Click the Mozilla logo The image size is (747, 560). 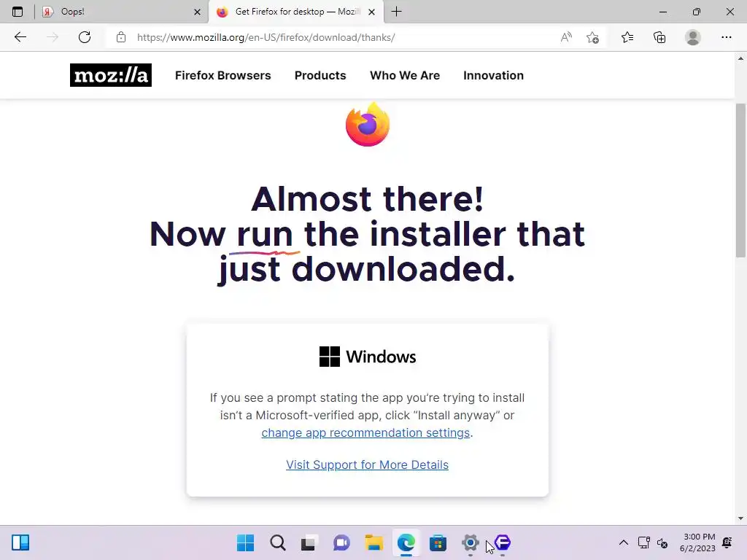(111, 75)
